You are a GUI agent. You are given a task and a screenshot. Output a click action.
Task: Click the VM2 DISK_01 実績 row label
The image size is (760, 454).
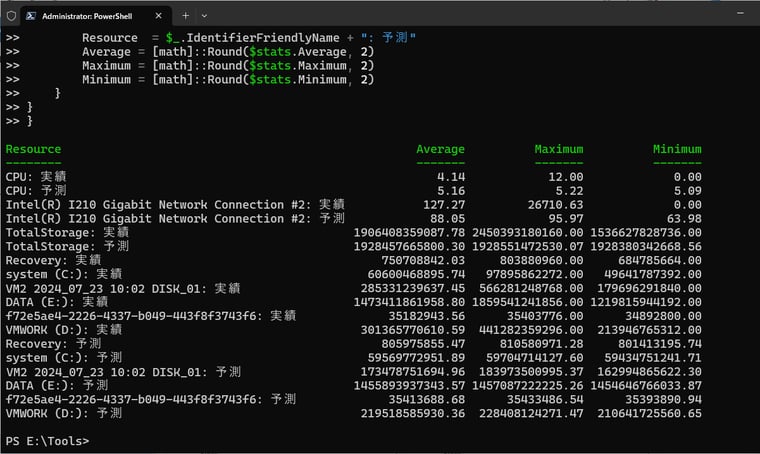(x=123, y=289)
